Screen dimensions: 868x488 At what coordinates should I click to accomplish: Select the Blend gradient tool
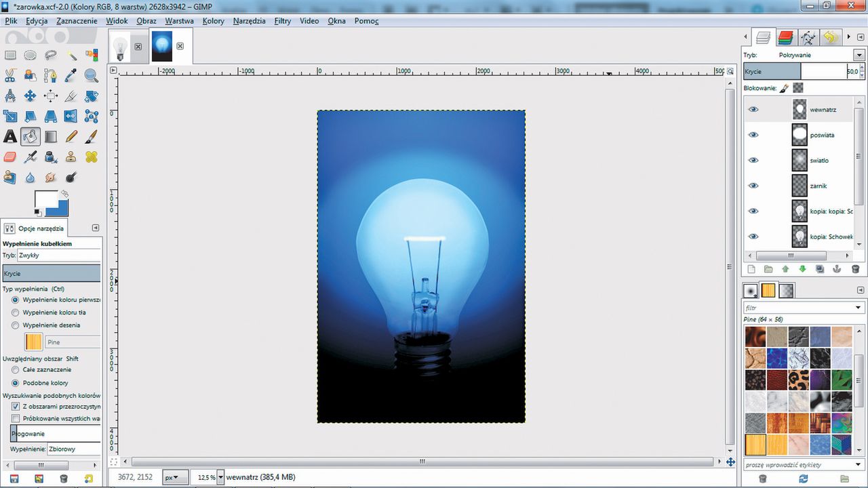click(51, 137)
